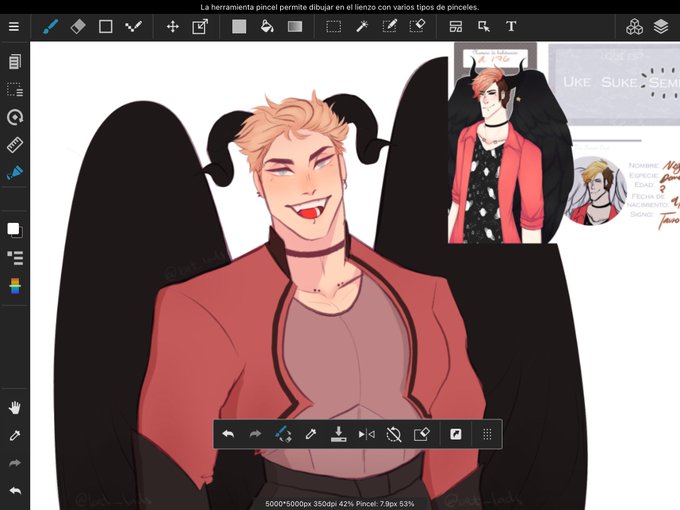Open the rotate canvas sidebar icon

coord(15,117)
